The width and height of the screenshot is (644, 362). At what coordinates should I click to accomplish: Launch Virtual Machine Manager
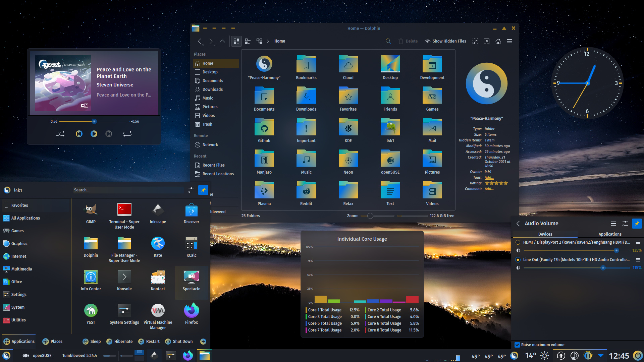[158, 317]
